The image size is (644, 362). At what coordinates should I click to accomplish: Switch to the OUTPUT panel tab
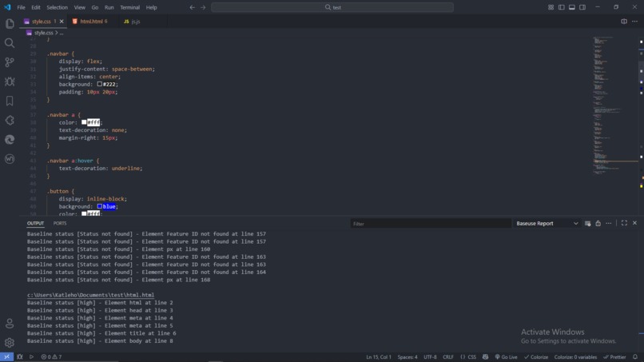[35, 224]
